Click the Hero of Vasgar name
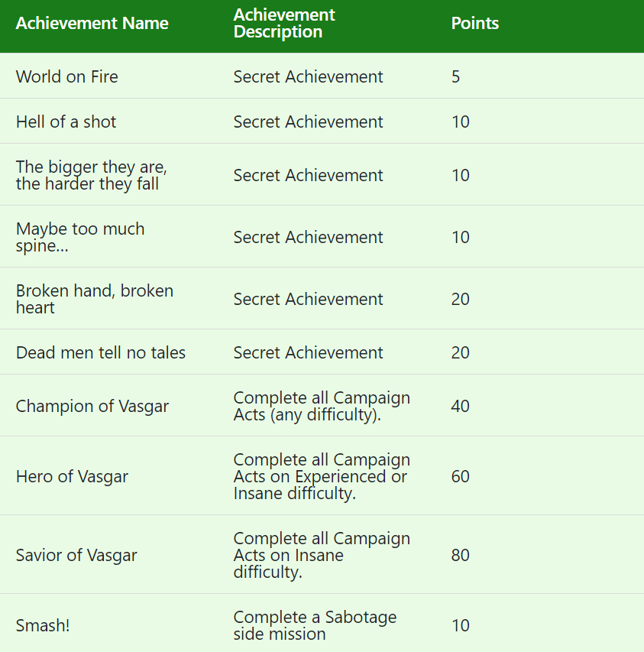The width and height of the screenshot is (644, 652). pyautogui.click(x=72, y=476)
